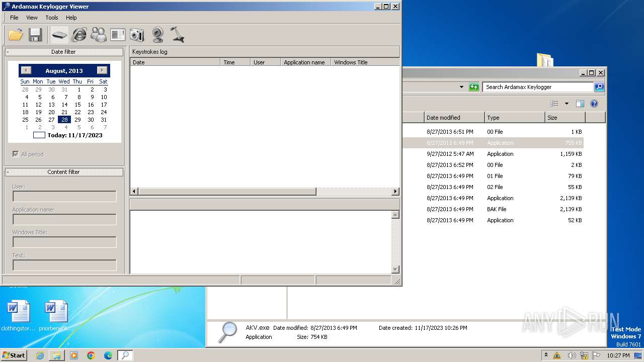Sort by Application name column
644x362 pixels.
(x=306, y=62)
